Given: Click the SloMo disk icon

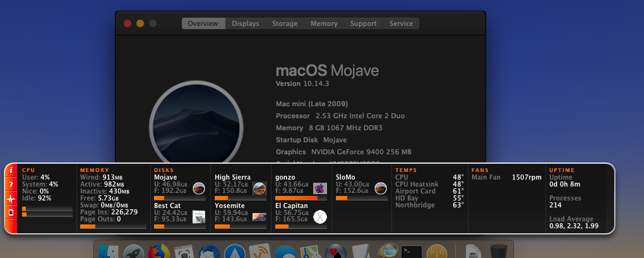Looking at the screenshot, I should point(381,188).
